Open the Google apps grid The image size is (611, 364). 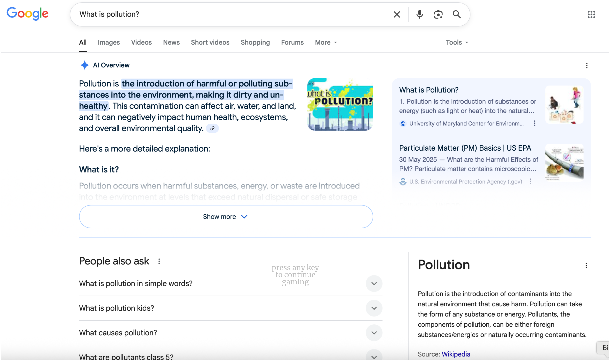point(591,14)
